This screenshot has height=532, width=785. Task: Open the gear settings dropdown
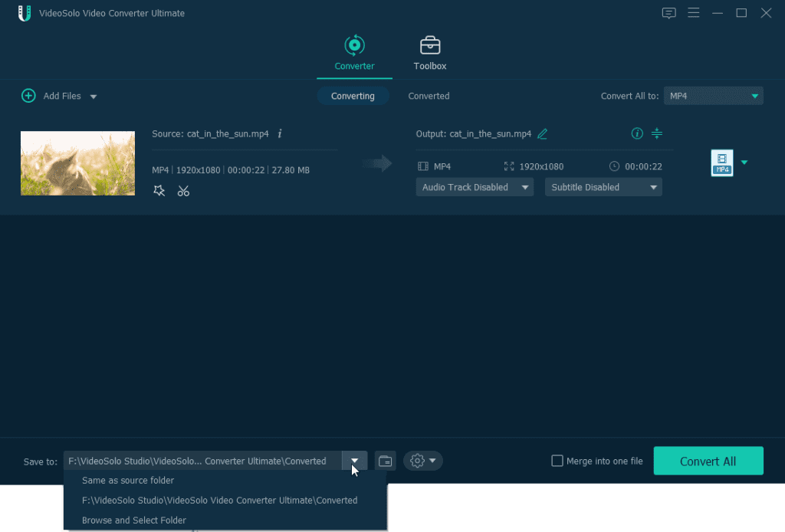tap(423, 461)
